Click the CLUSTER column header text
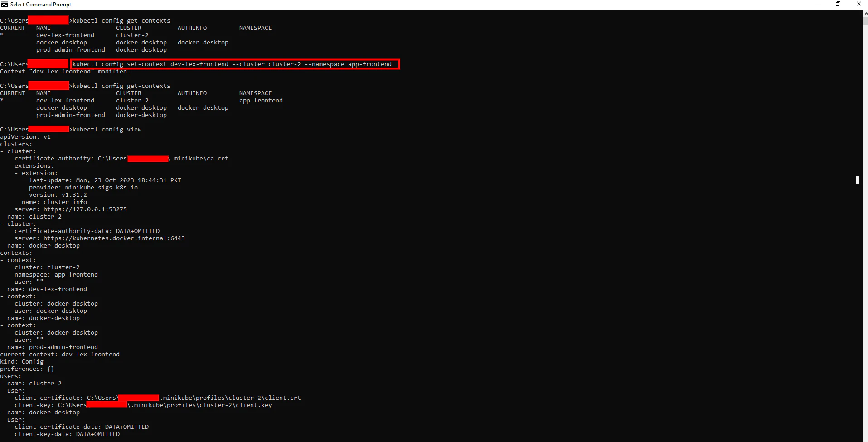This screenshot has width=868, height=442. [x=128, y=28]
